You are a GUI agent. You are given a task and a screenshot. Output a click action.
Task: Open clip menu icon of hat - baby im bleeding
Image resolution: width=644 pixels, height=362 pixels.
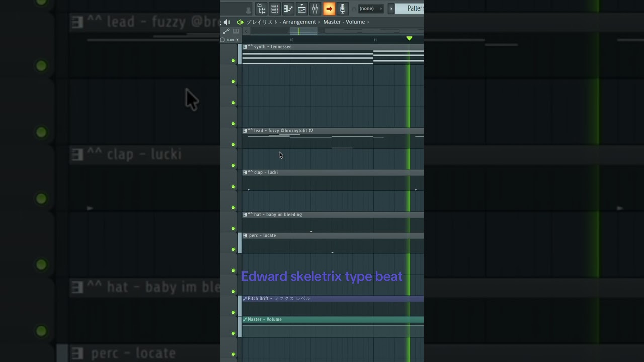pos(245,215)
